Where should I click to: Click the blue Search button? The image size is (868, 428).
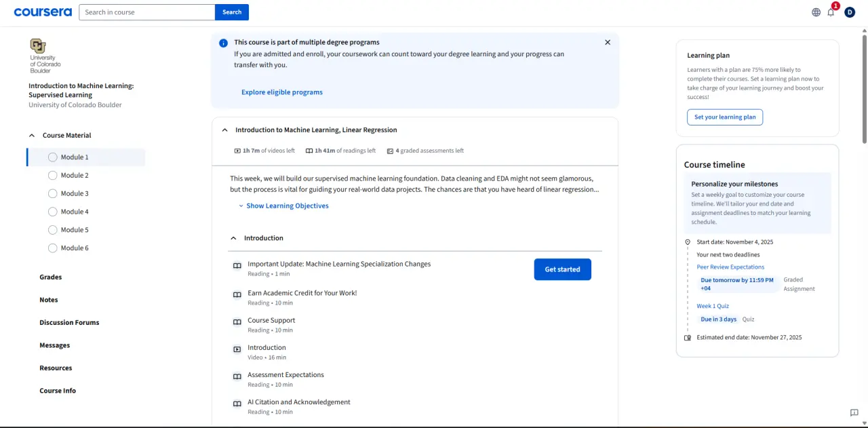[x=232, y=12]
